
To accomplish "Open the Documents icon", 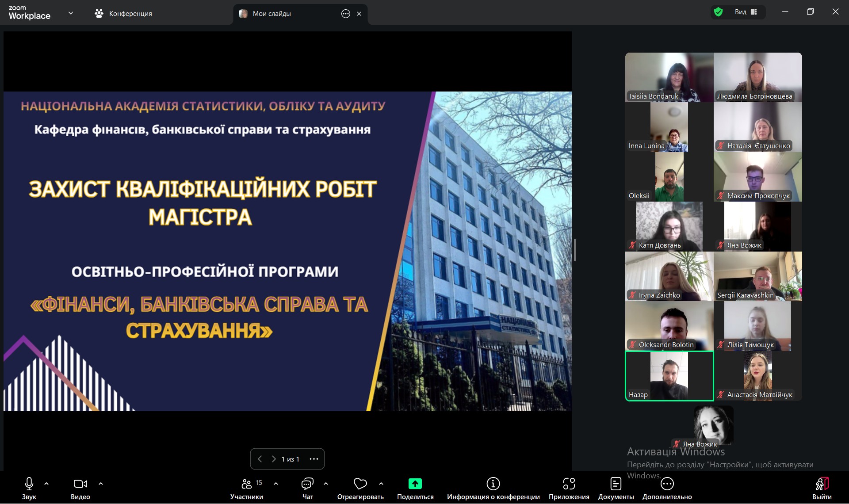I will [x=616, y=484].
